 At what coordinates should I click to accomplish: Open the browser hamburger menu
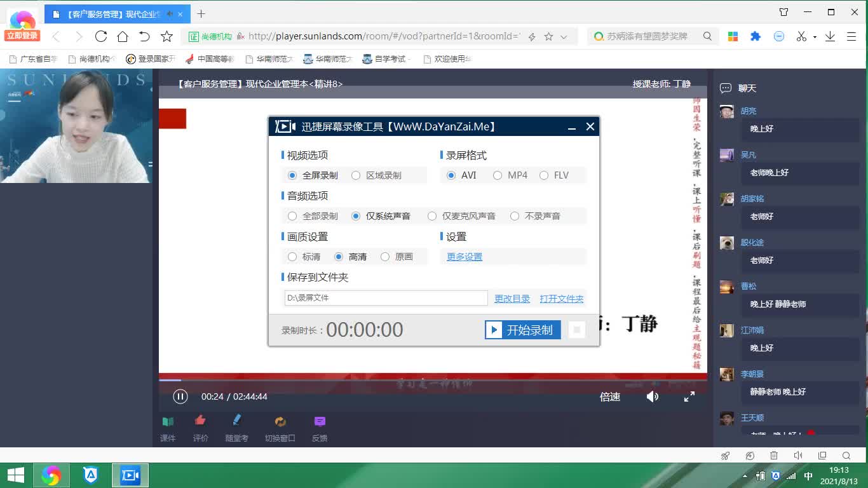pos(851,36)
